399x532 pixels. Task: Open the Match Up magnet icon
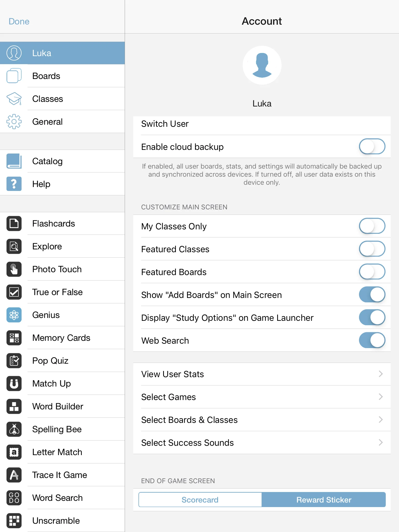(14, 383)
